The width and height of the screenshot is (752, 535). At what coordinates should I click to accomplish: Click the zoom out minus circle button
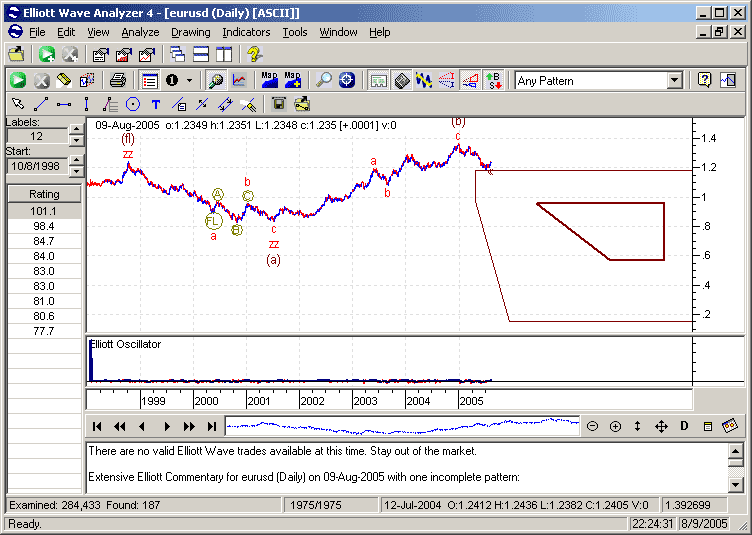pos(592,426)
